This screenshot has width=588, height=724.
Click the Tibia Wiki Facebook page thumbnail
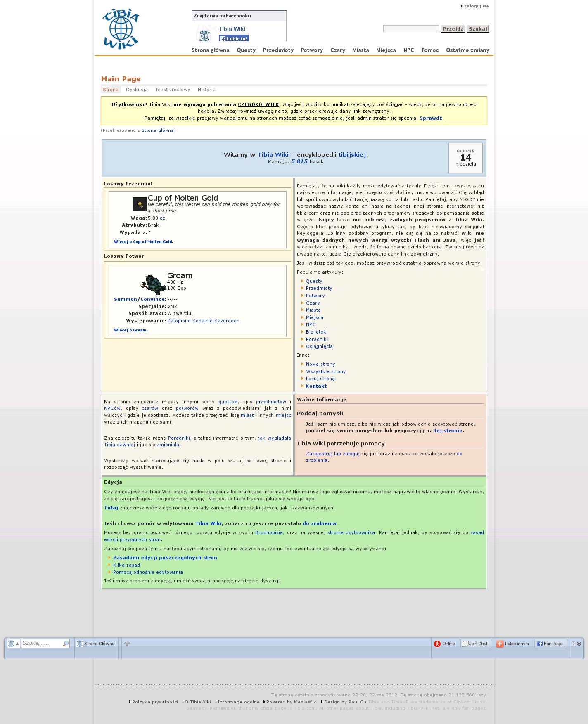pyautogui.click(x=205, y=34)
